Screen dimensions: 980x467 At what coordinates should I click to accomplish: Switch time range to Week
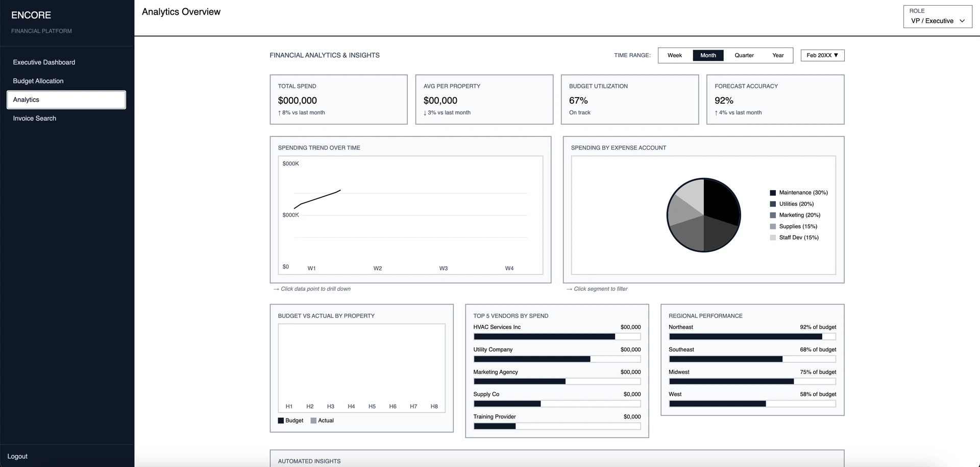(675, 55)
